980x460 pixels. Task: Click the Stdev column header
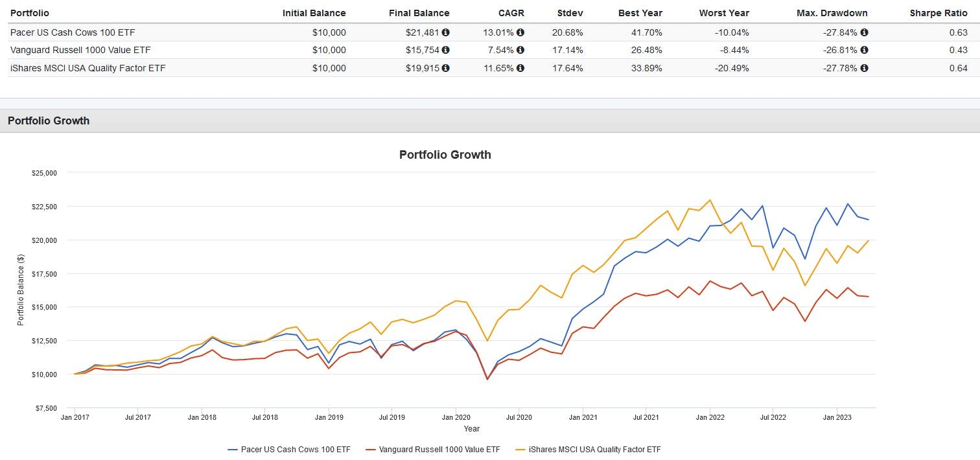570,13
